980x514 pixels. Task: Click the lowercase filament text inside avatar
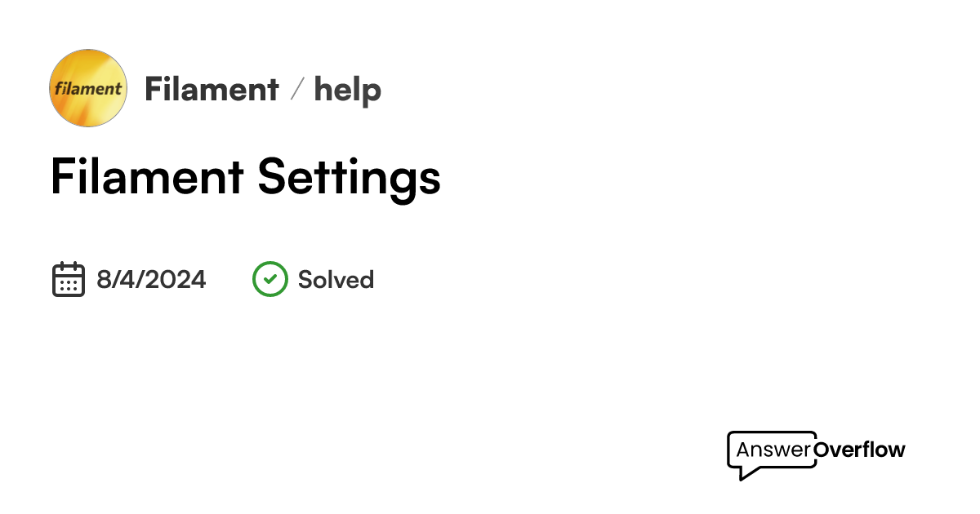click(88, 88)
